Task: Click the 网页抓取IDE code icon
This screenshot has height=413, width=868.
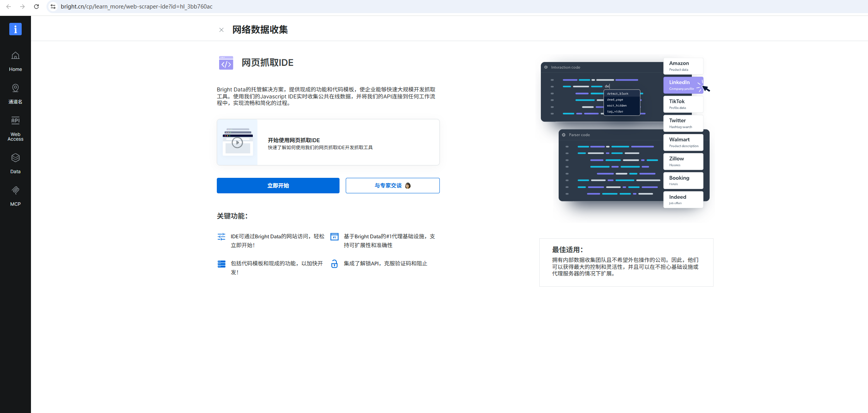Action: coord(226,63)
